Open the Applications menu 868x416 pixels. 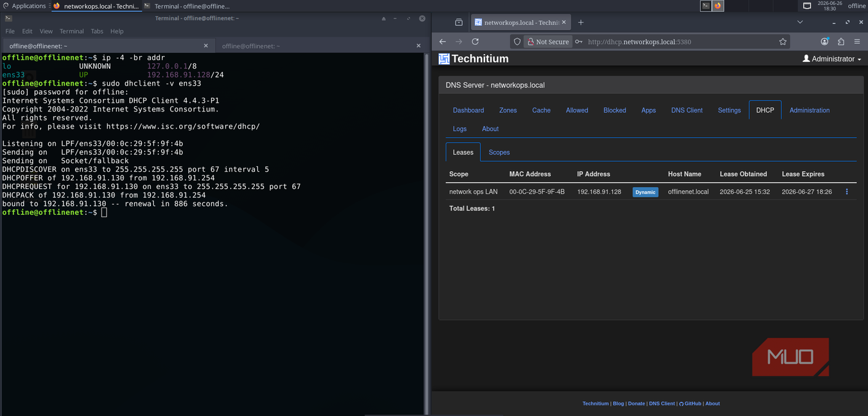pyautogui.click(x=25, y=6)
